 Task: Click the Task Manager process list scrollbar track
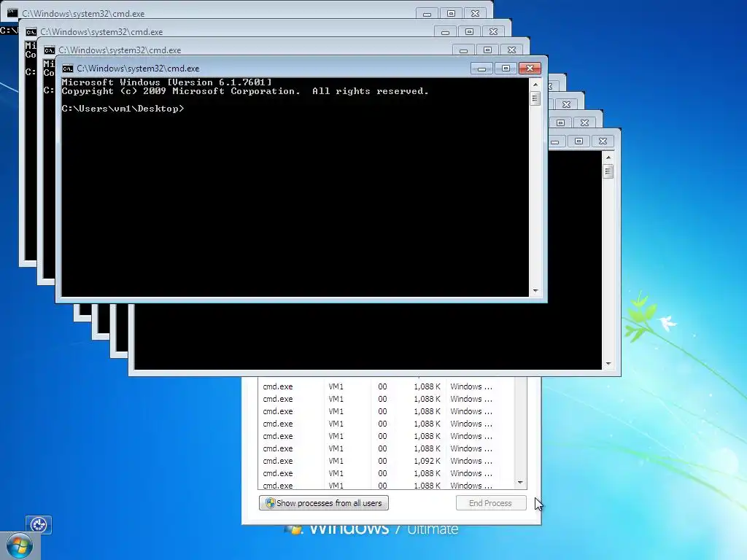520,429
